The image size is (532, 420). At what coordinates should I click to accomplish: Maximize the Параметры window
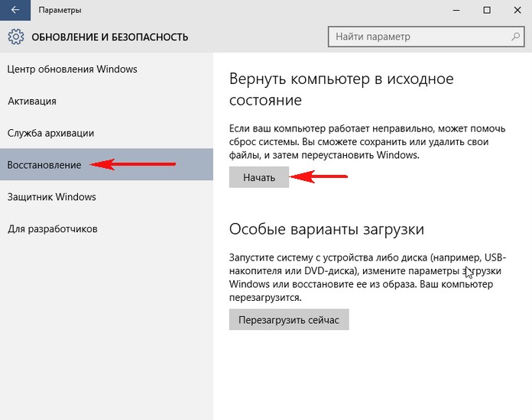(x=487, y=10)
